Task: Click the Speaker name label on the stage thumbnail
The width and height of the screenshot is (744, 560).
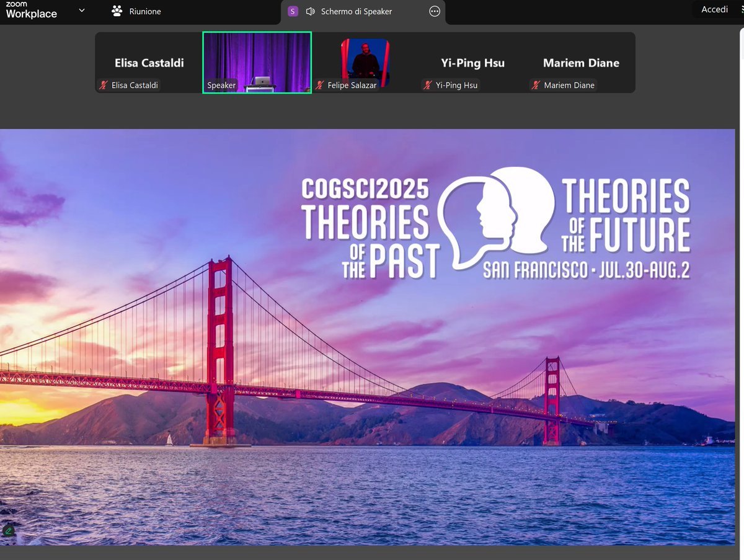Action: pos(221,86)
